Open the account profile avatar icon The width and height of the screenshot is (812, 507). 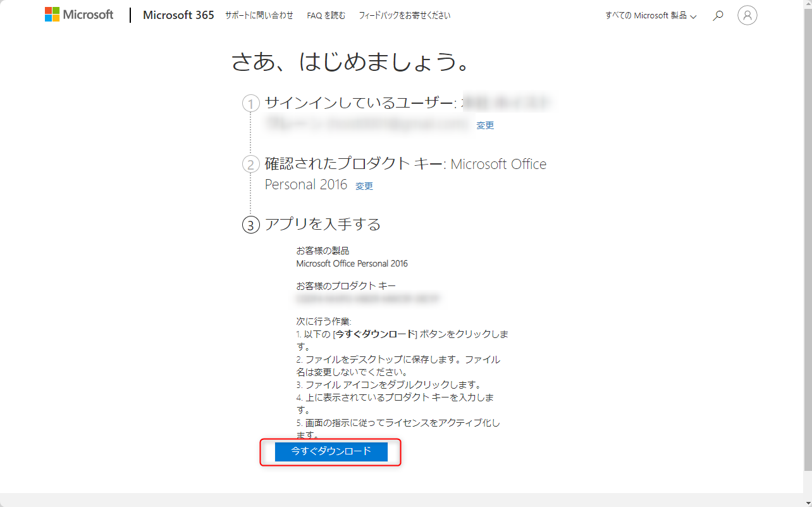[x=747, y=16]
